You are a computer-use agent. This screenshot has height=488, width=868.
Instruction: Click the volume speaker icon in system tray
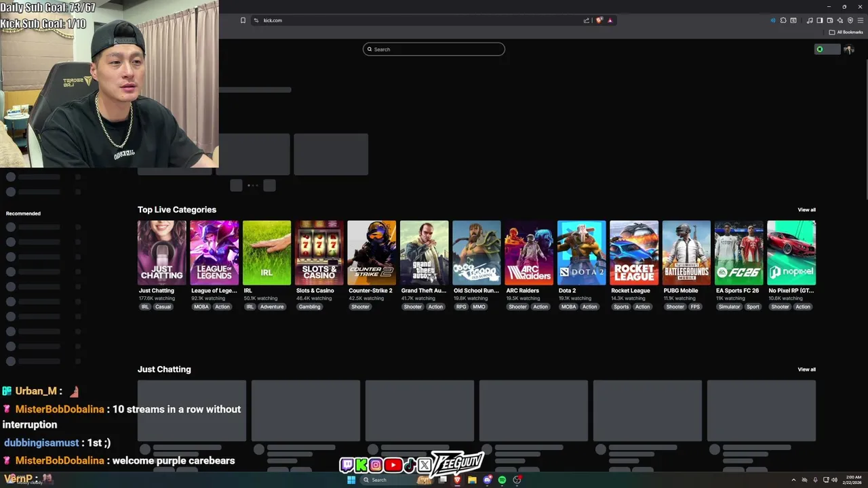coord(834,480)
